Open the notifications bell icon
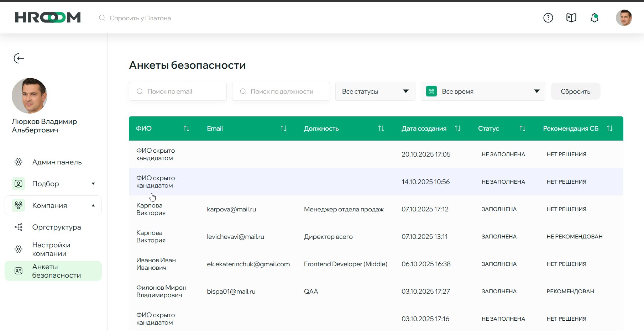This screenshot has height=331, width=644. (x=595, y=18)
